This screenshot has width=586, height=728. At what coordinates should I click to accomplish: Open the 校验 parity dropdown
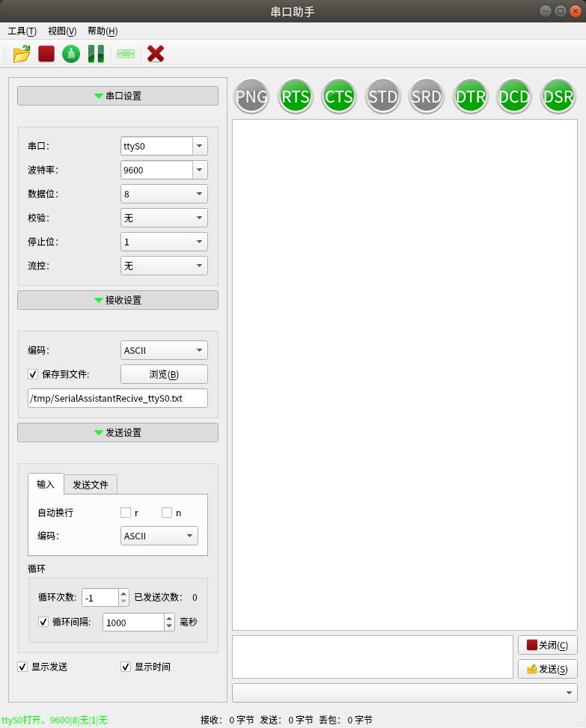pos(164,218)
